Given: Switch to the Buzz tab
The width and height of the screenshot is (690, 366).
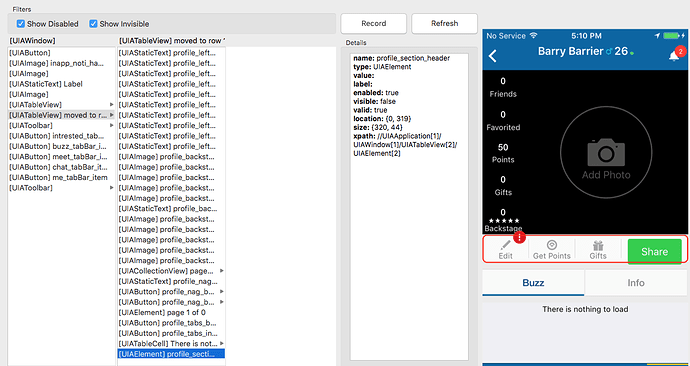Looking at the screenshot, I should (x=533, y=282).
